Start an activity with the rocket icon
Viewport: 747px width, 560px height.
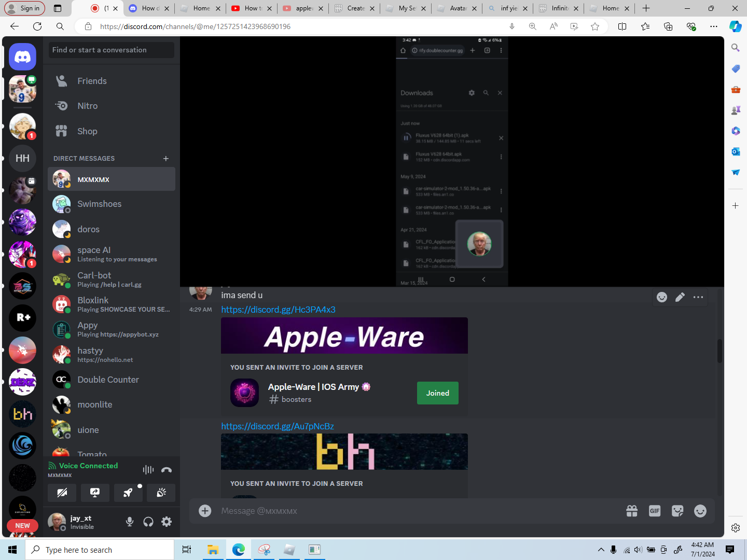coord(128,493)
